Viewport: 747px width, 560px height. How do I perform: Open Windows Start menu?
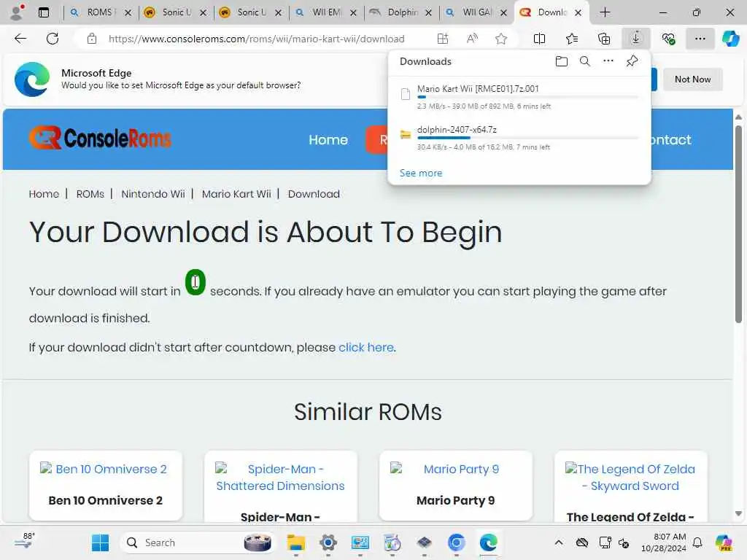[x=100, y=542]
